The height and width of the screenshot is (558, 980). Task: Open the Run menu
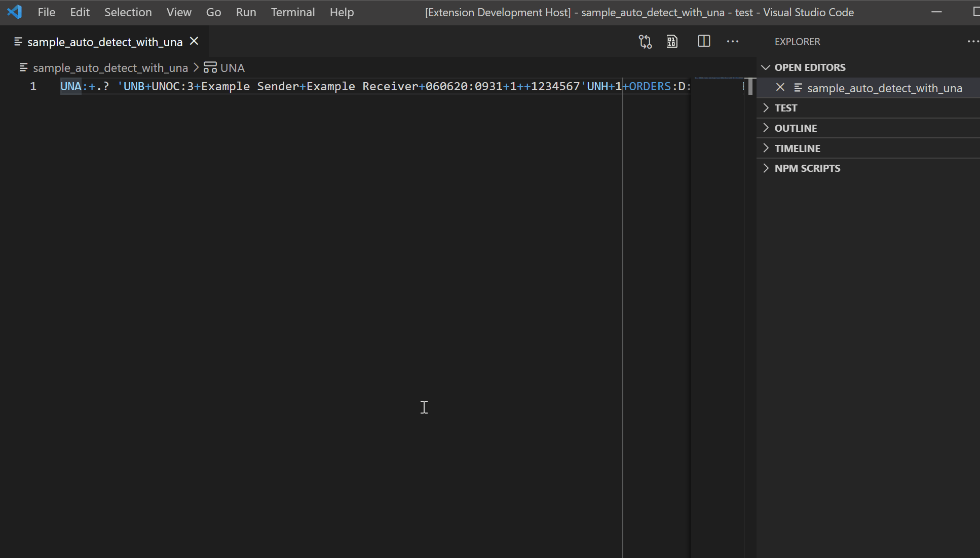246,12
